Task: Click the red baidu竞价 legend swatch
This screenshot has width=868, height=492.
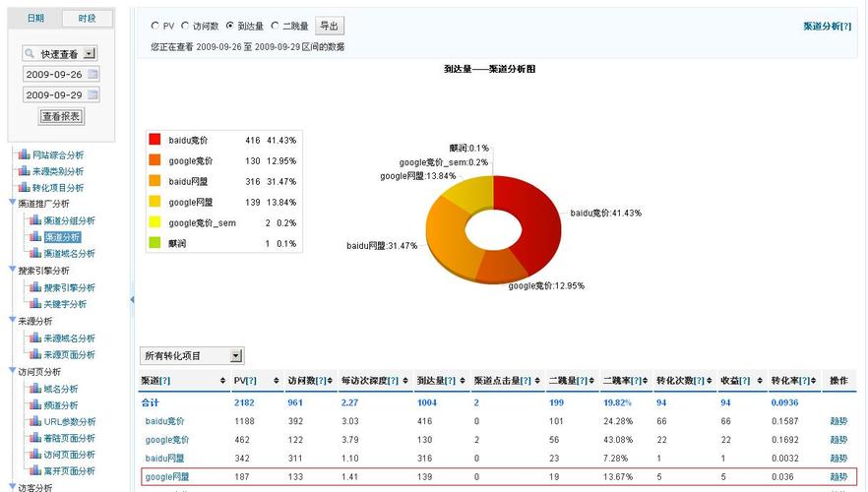Action: coord(155,140)
